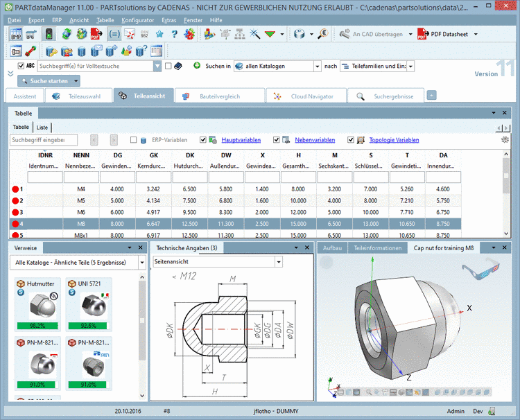The height and width of the screenshot is (420, 520).
Task: Open the 'allen Katalogen' dropdown
Action: pyautogui.click(x=318, y=67)
